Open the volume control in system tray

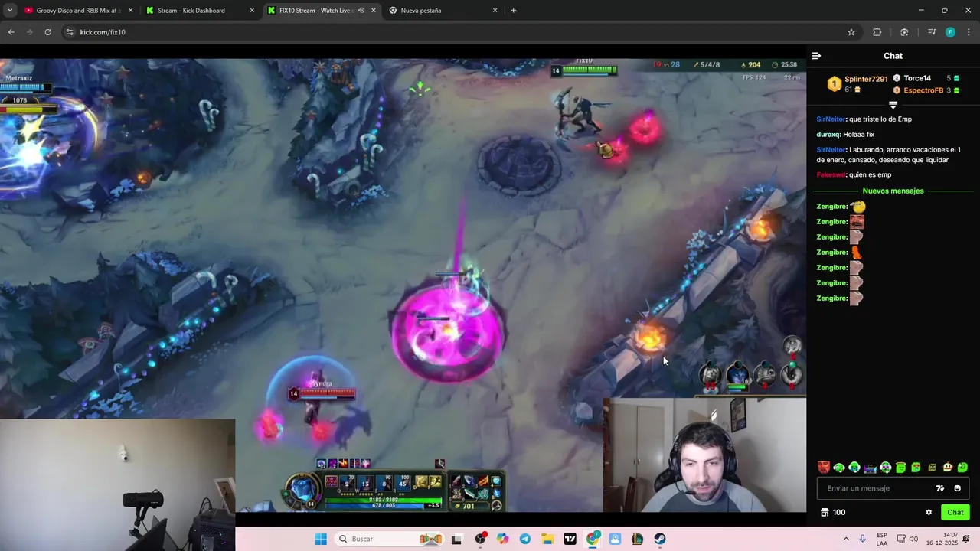point(913,539)
